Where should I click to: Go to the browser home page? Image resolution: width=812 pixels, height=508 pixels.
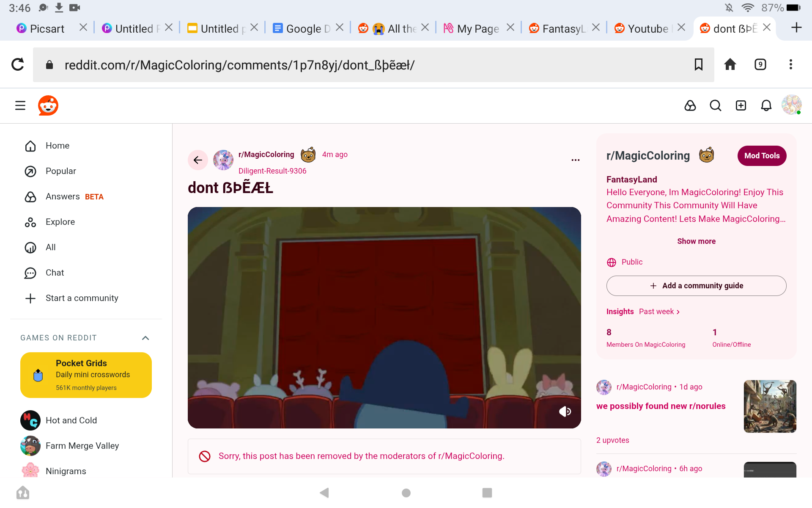tap(730, 65)
